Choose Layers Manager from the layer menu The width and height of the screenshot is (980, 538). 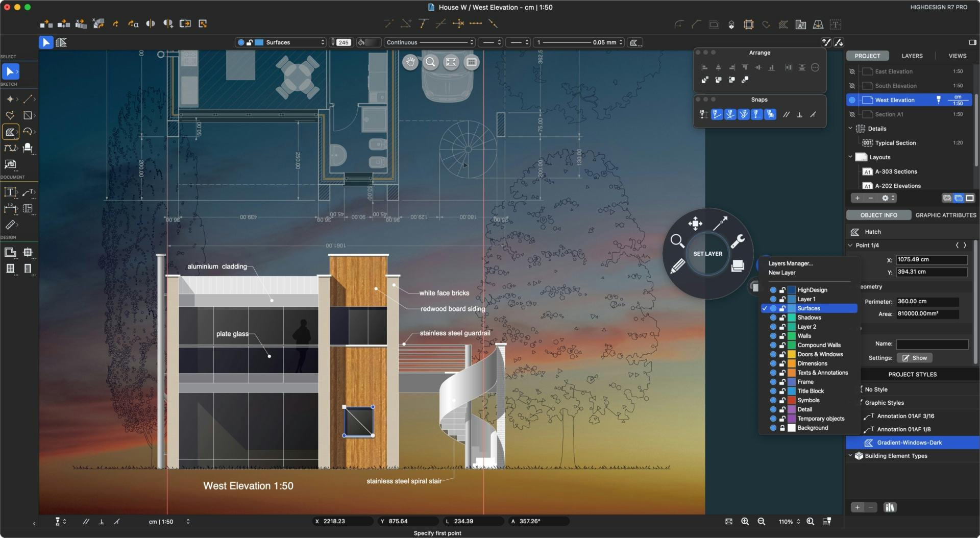click(790, 263)
